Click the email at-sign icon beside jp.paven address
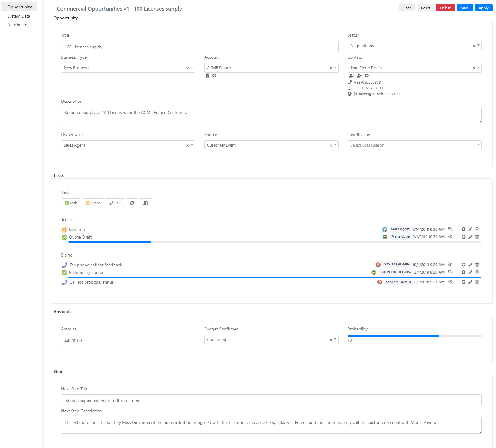Image resolution: width=496 pixels, height=448 pixels. [x=350, y=94]
